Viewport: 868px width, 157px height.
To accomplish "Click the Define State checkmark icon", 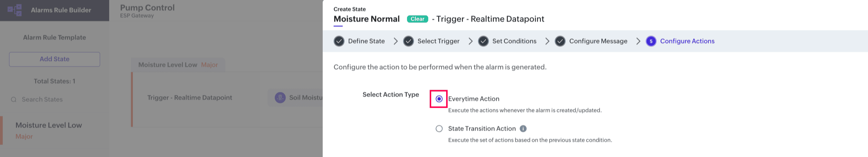I will (x=339, y=41).
